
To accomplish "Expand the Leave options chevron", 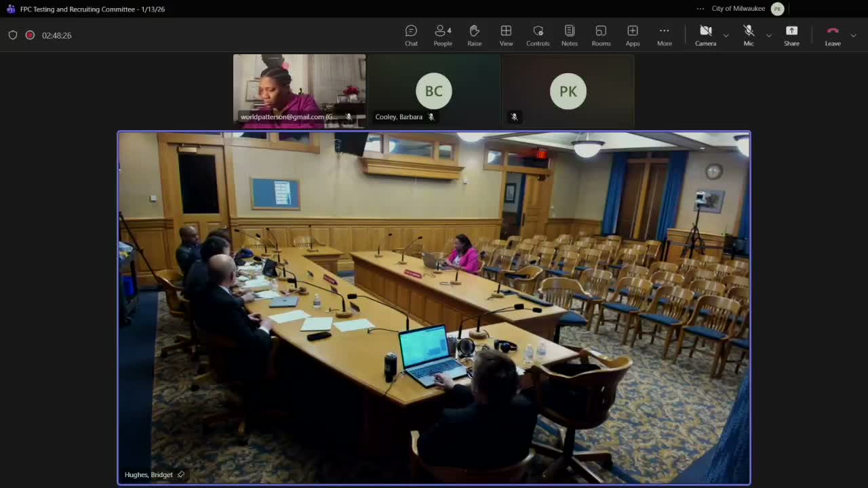I will 853,35.
